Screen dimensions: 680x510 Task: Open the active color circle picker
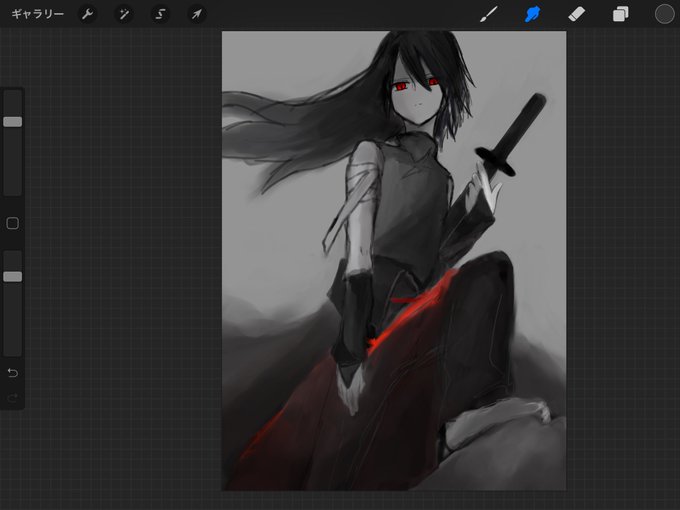pos(664,14)
